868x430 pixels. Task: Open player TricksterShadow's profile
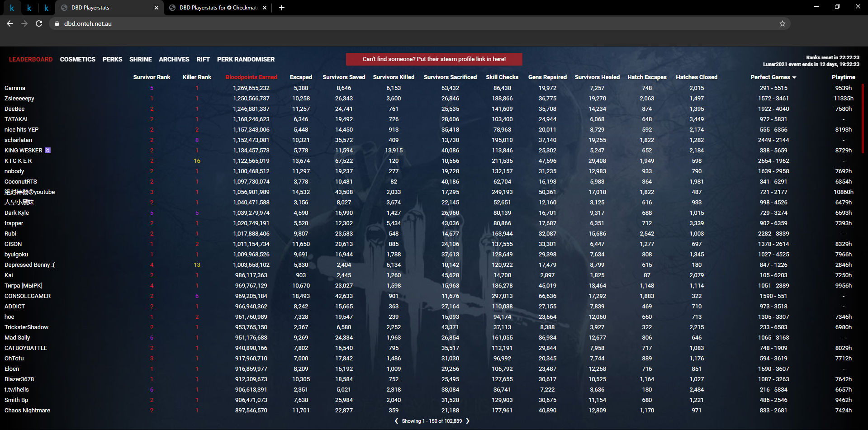point(26,327)
